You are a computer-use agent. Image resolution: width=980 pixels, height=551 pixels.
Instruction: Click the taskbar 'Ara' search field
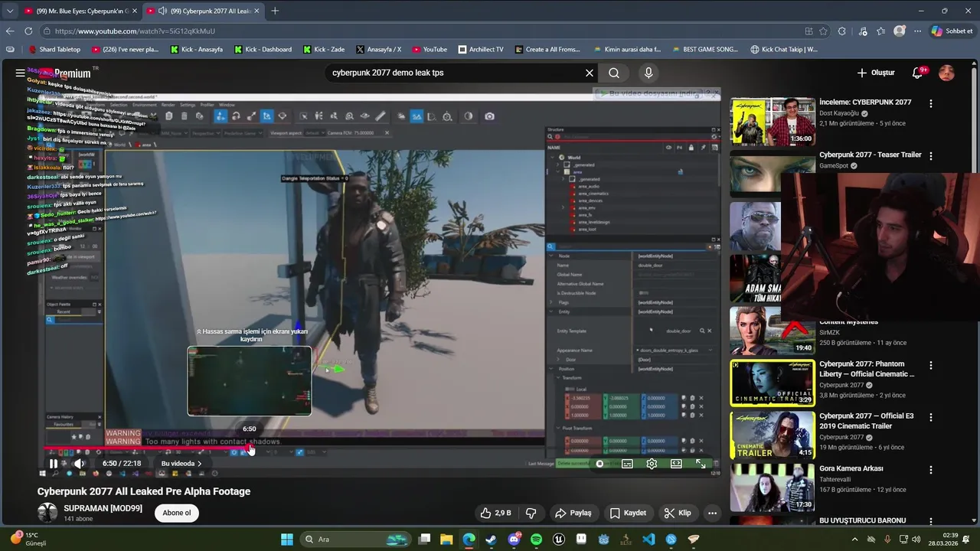point(355,540)
